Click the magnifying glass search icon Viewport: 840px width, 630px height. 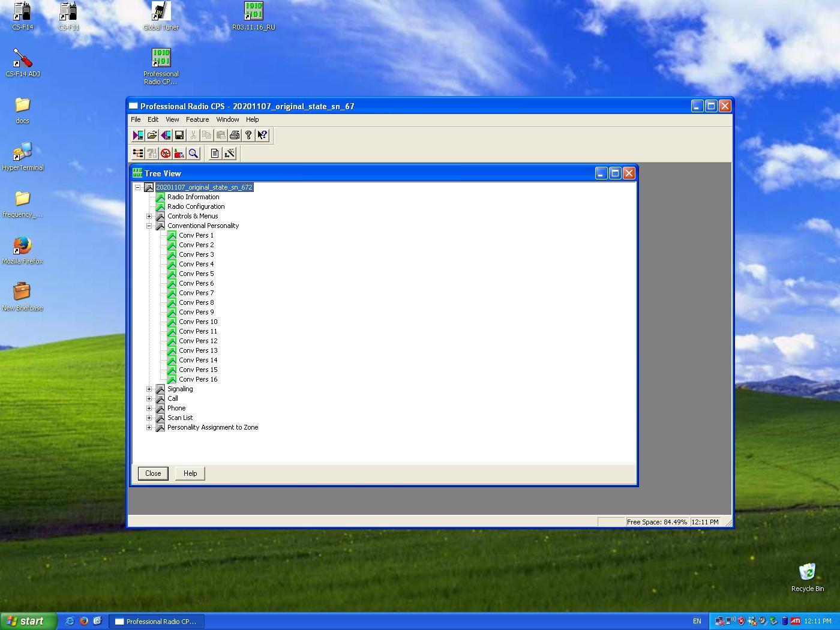tap(193, 154)
